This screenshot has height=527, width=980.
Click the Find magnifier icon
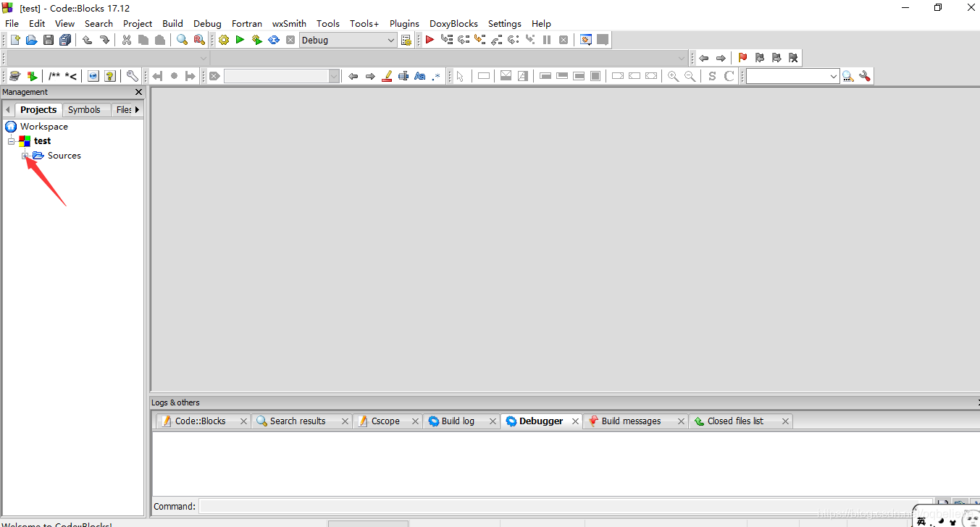click(182, 41)
